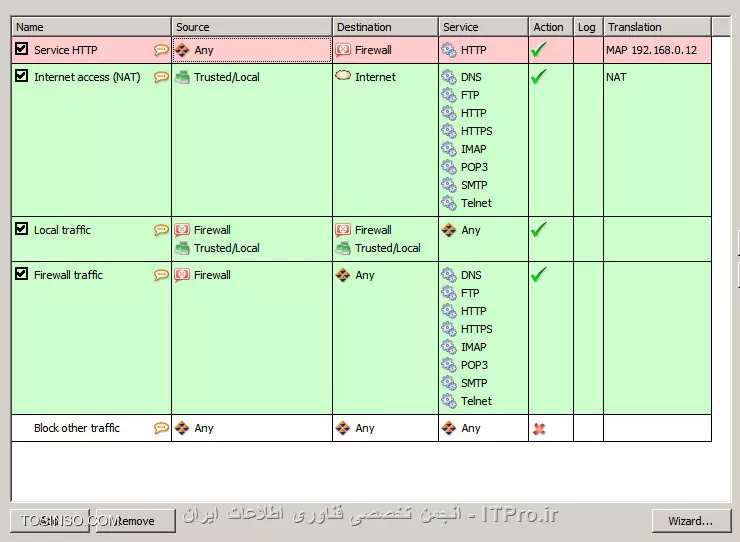Click green permit checkmark for Local traffic
Screen dimensions: 740x542
(x=538, y=229)
